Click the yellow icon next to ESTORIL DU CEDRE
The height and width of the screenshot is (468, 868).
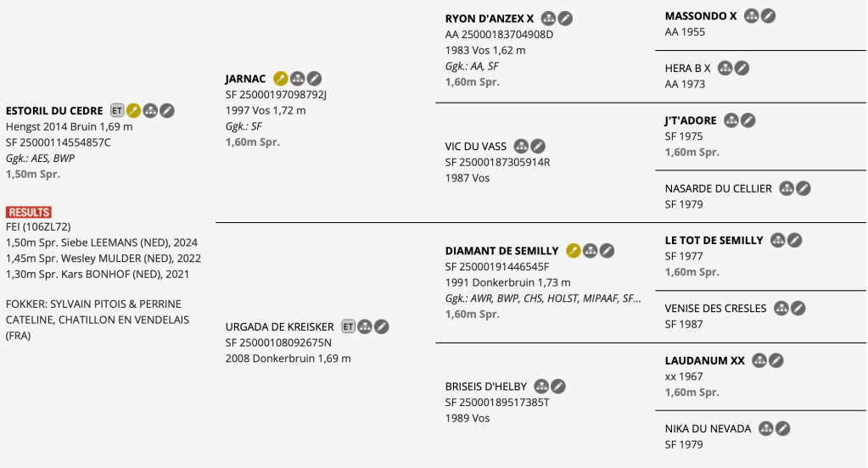point(133,110)
